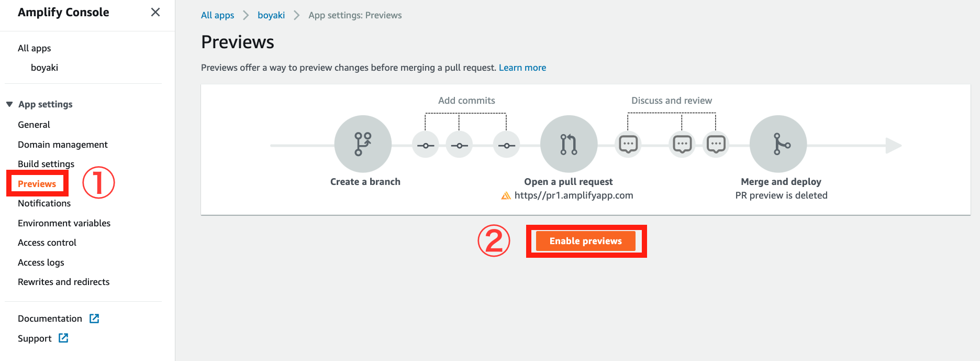The height and width of the screenshot is (361, 980).
Task: Click the first review comment bubble icon
Action: [628, 144]
